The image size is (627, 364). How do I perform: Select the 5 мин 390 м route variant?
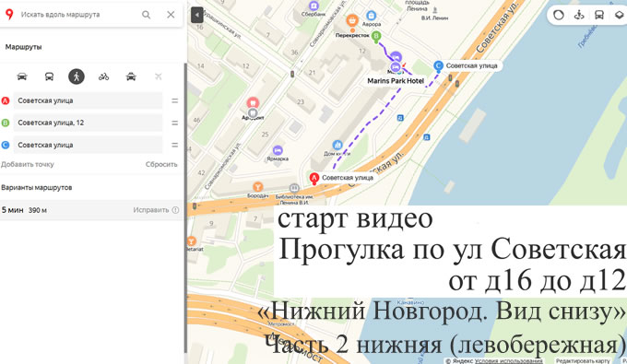point(91,210)
